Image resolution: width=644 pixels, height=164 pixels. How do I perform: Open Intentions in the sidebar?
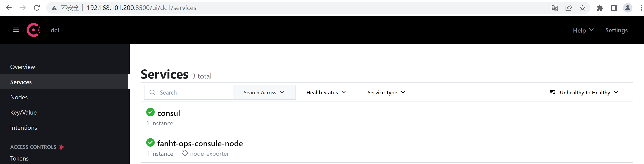(23, 128)
